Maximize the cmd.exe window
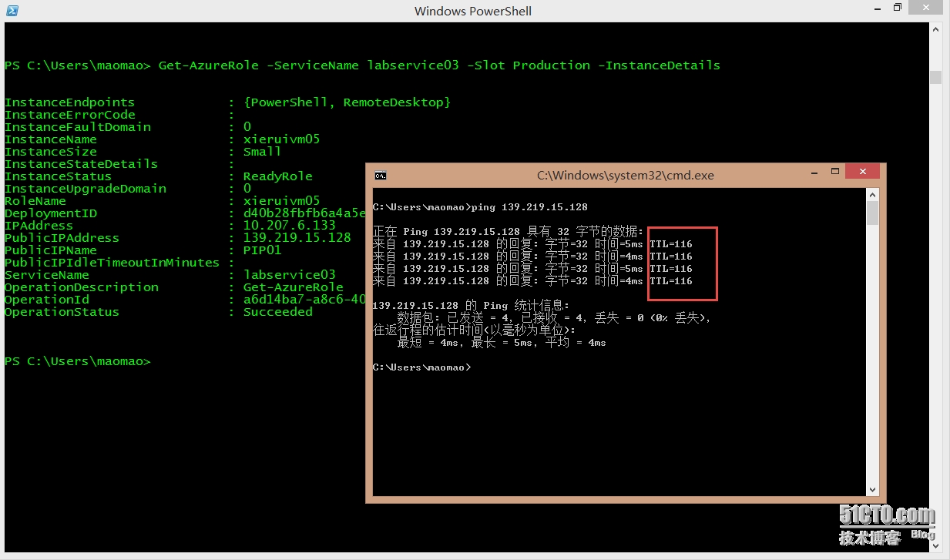This screenshot has width=950, height=560. (834, 171)
